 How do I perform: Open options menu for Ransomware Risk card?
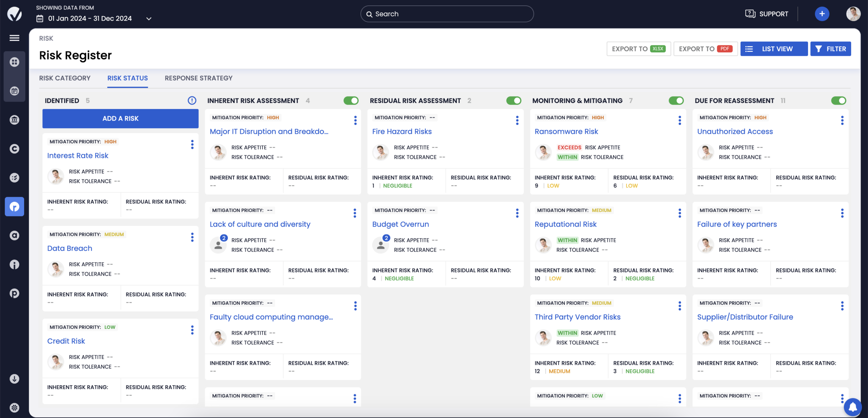tap(679, 120)
